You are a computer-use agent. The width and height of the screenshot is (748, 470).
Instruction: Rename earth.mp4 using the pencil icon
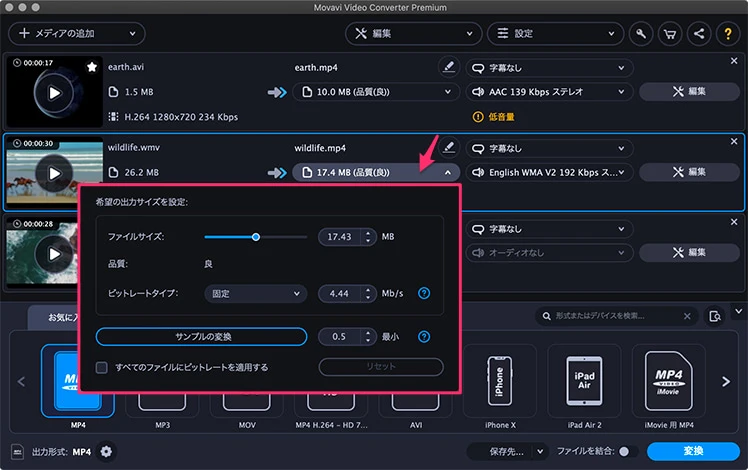[x=448, y=67]
